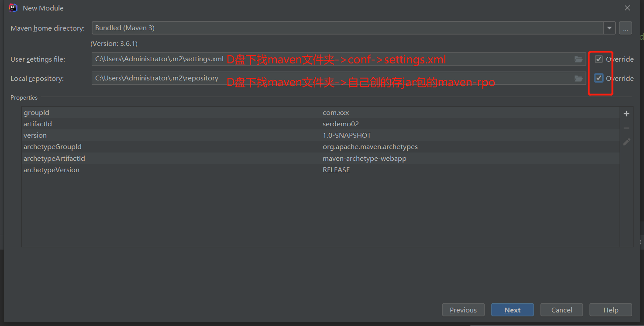The image size is (644, 326).
Task: Click the User settings file label
Action: (x=38, y=59)
